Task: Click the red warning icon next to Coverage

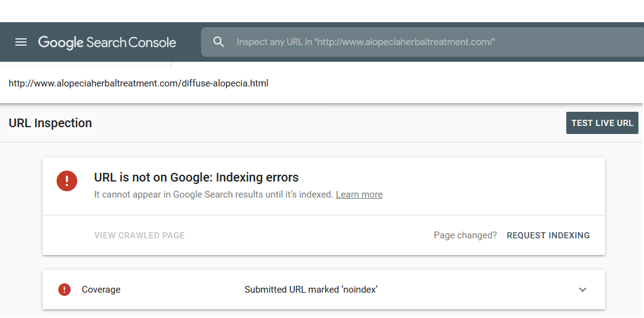Action: (65, 290)
